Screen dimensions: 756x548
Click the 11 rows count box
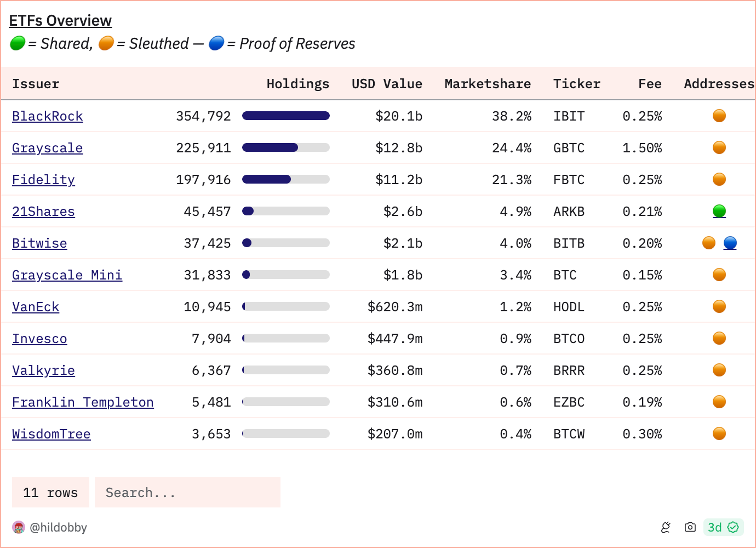pyautogui.click(x=50, y=492)
